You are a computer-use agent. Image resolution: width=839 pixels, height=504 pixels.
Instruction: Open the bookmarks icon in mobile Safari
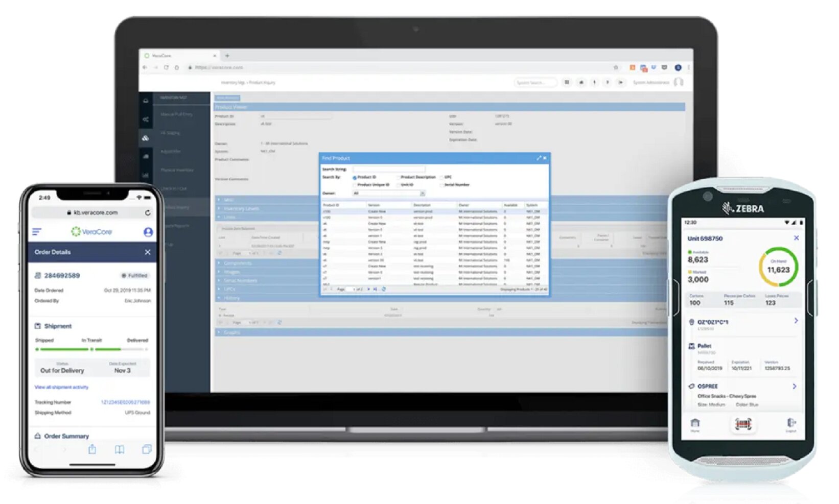pyautogui.click(x=119, y=449)
